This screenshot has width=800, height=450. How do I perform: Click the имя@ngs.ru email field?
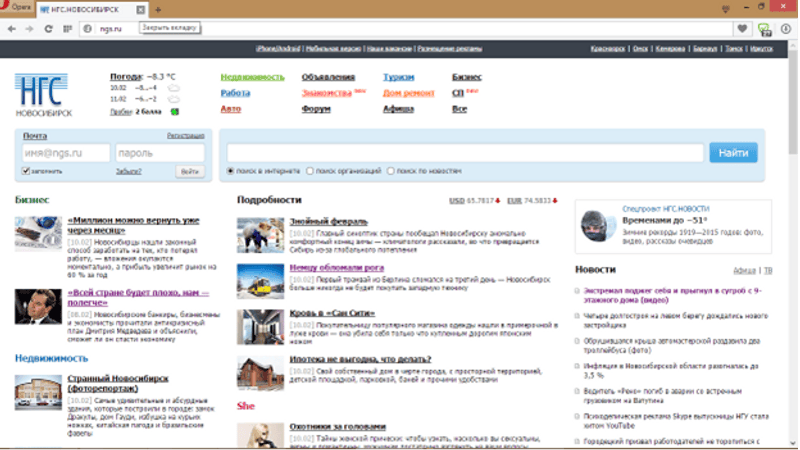click(x=66, y=153)
